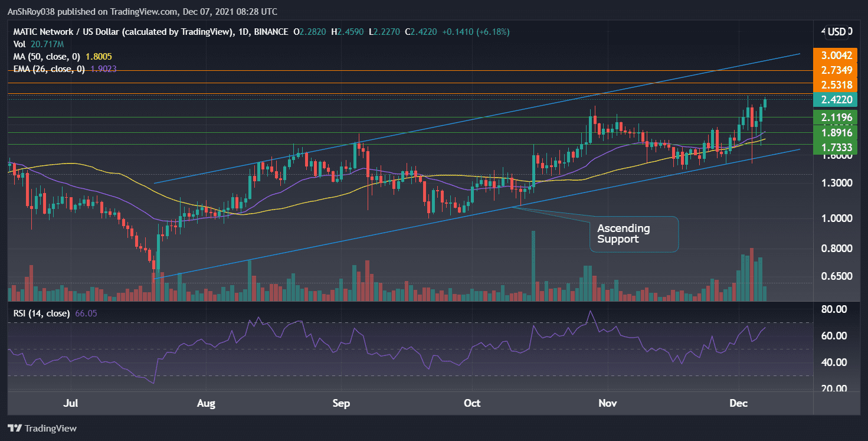Select the Dec label on the time axis
868x441 pixels.
(738, 403)
